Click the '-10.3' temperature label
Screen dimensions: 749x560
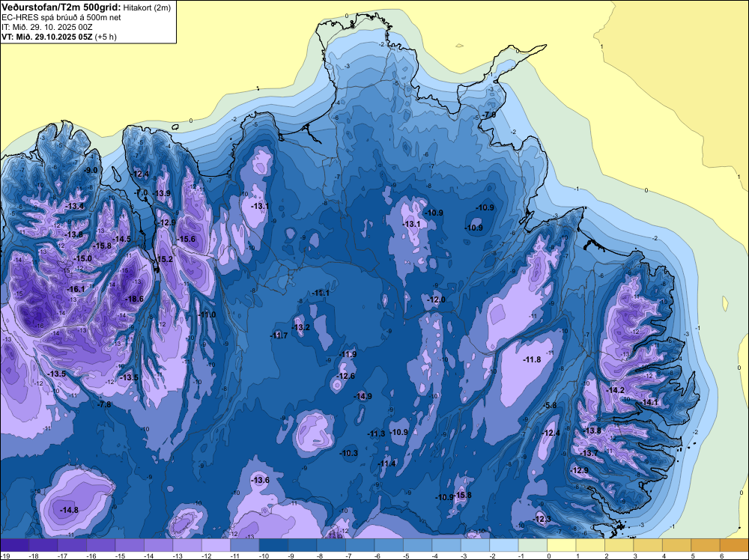pyautogui.click(x=349, y=453)
